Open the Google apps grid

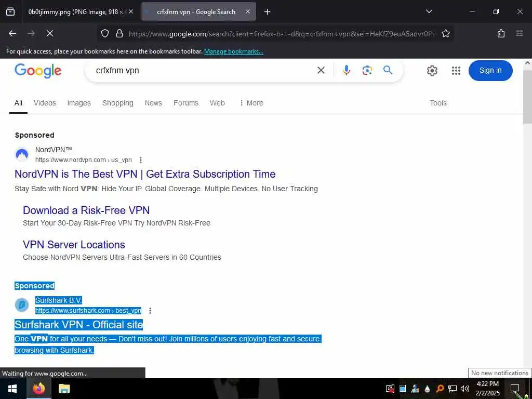point(456,71)
